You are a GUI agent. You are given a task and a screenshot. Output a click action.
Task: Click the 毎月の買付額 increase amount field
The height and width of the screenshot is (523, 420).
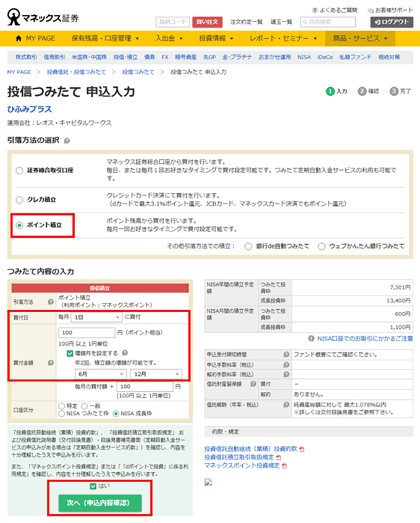click(x=145, y=386)
